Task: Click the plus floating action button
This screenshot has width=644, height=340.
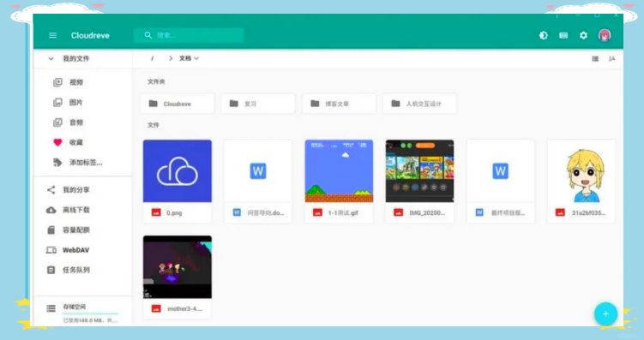Action: [x=605, y=313]
